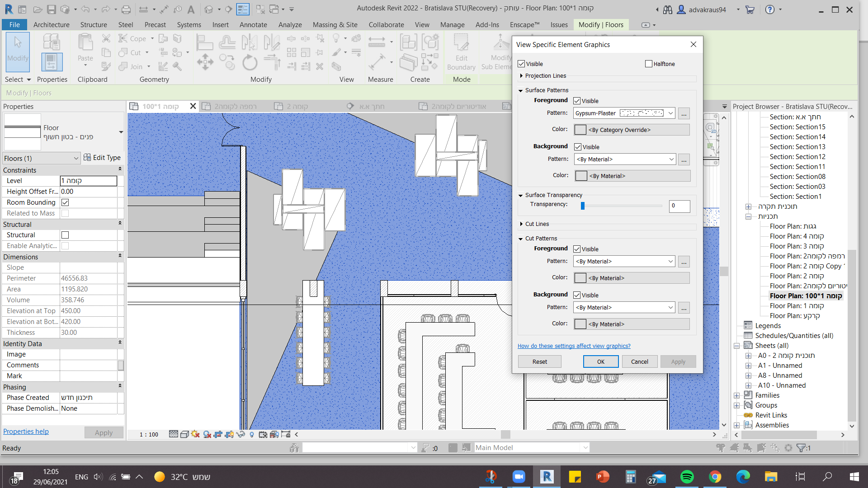Switch to the Annotate ribbon tab
The width and height of the screenshot is (868, 488).
coord(253,25)
